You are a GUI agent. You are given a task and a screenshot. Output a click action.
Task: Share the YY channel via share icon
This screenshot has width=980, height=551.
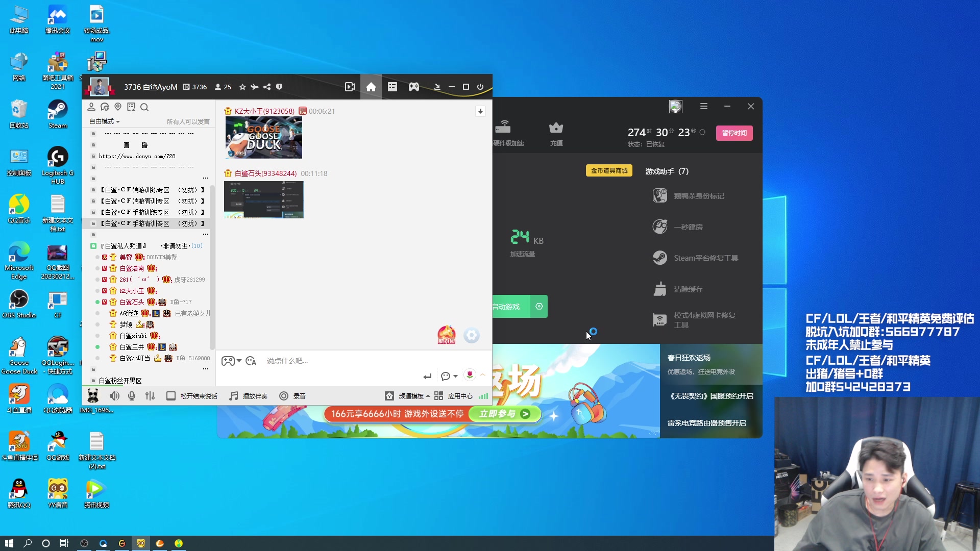tap(267, 87)
